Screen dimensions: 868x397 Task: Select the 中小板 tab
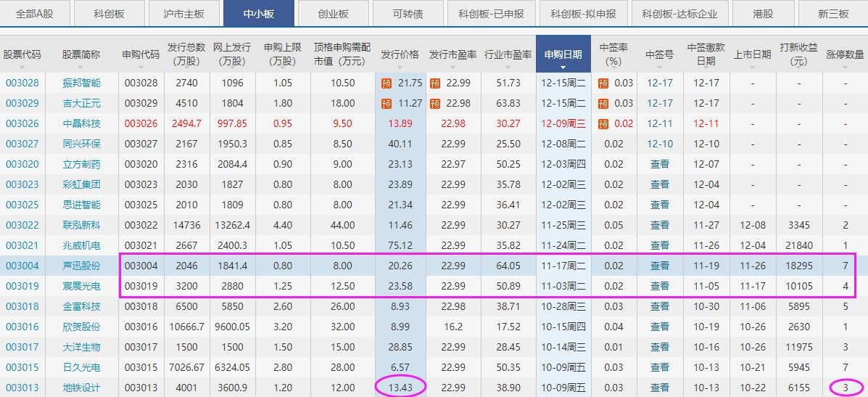point(259,14)
